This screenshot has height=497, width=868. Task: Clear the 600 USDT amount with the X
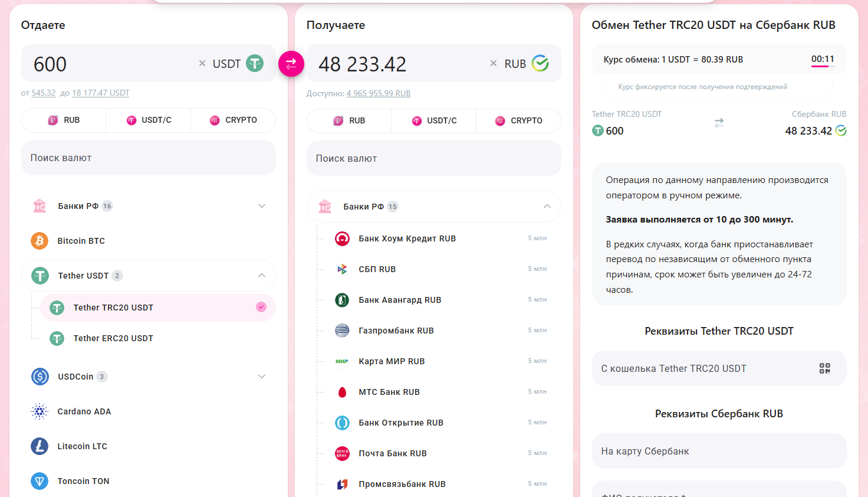coord(202,63)
